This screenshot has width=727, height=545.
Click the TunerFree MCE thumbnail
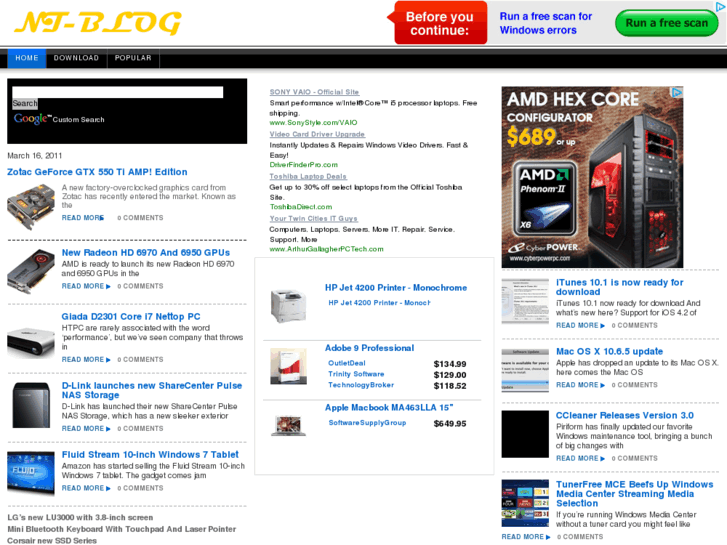coord(525,503)
